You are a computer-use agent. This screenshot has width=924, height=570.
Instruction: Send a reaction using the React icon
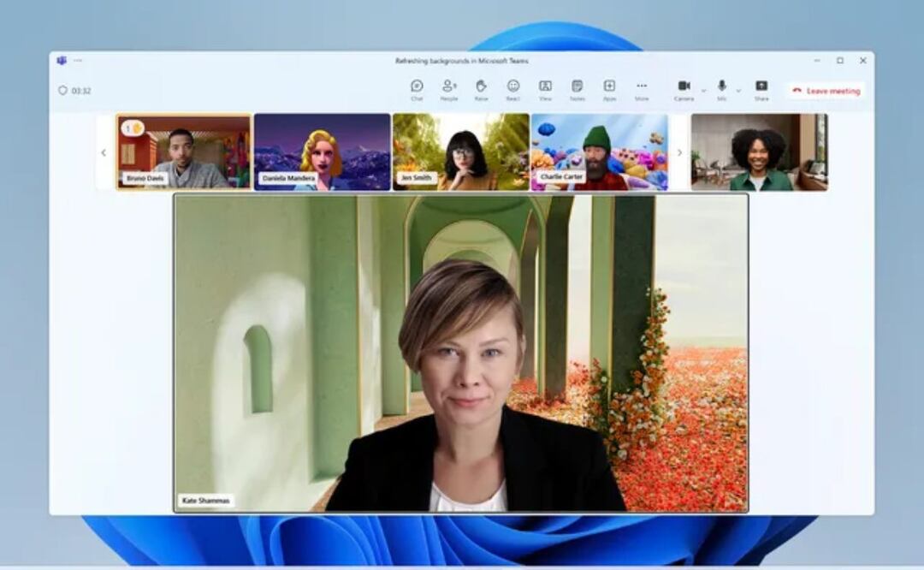[514, 89]
